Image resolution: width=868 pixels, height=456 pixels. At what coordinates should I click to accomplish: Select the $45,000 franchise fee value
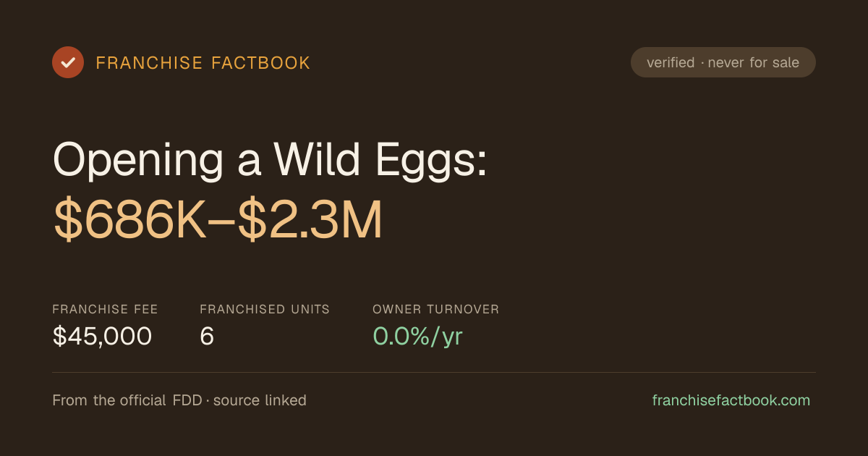pos(102,337)
